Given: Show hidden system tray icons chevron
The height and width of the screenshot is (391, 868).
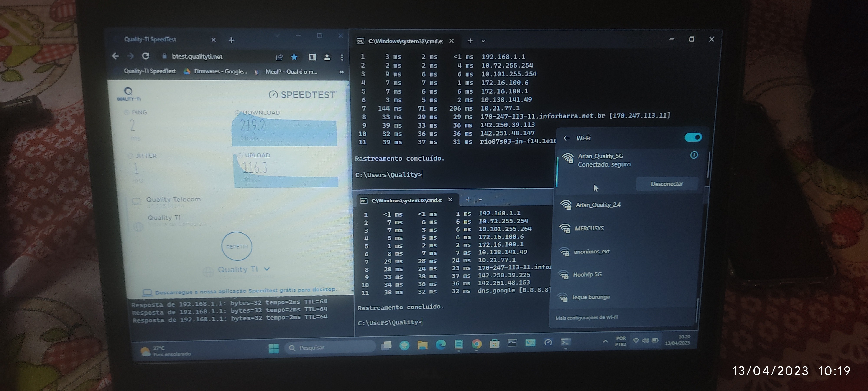Looking at the screenshot, I should click(605, 341).
